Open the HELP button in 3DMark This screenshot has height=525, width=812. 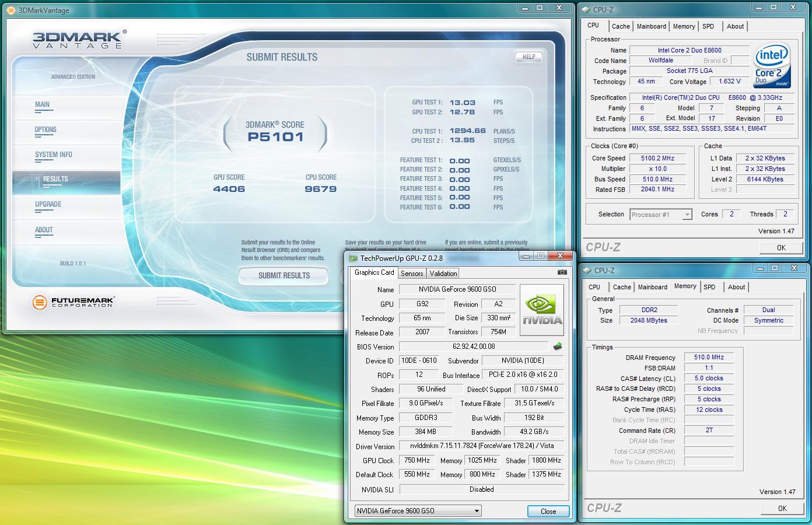click(x=528, y=57)
